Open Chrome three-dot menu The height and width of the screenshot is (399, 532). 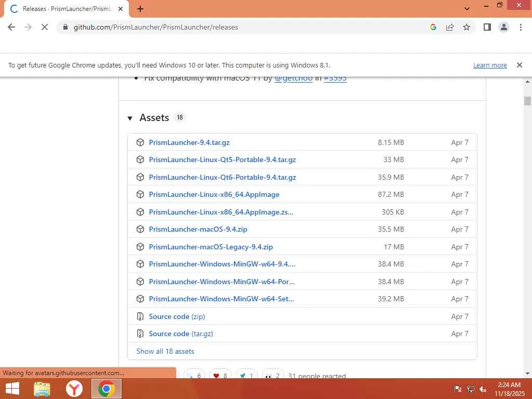[x=521, y=27]
